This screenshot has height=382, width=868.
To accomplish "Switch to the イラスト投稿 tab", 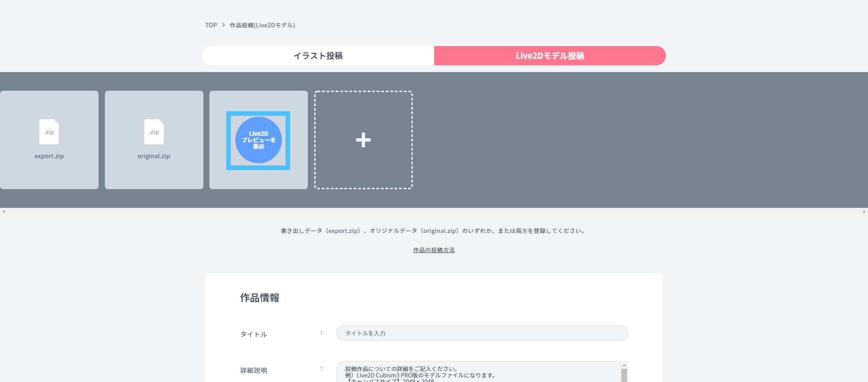I will point(318,56).
